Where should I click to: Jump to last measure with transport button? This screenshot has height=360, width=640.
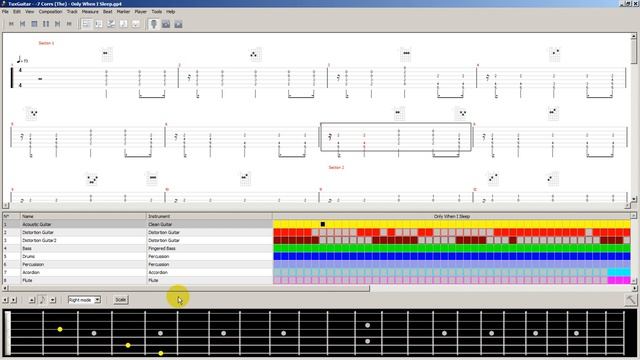click(x=69, y=24)
